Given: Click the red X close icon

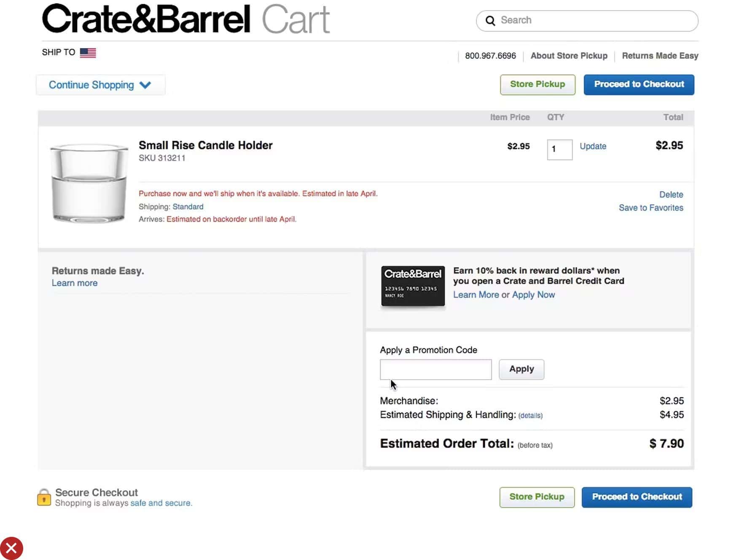Looking at the screenshot, I should coord(11,548).
